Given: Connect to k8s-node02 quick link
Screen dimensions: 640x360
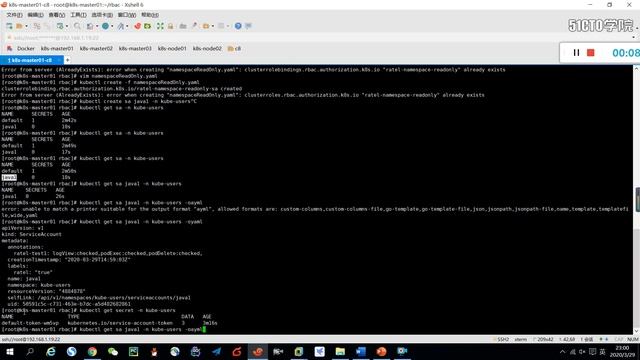Looking at the screenshot, I should (x=207, y=49).
